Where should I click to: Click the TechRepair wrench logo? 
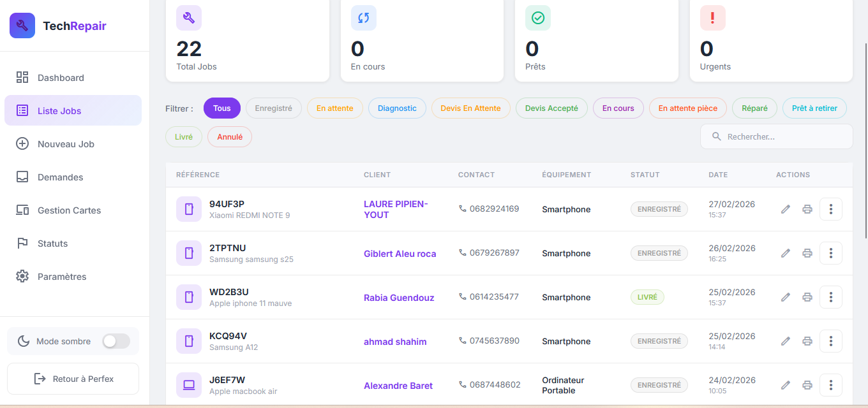pos(22,26)
